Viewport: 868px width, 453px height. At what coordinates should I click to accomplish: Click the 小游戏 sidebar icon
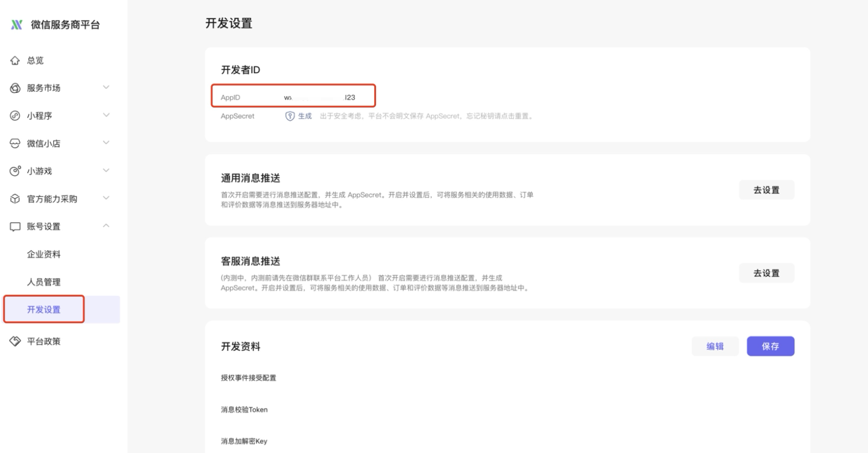[x=15, y=171]
